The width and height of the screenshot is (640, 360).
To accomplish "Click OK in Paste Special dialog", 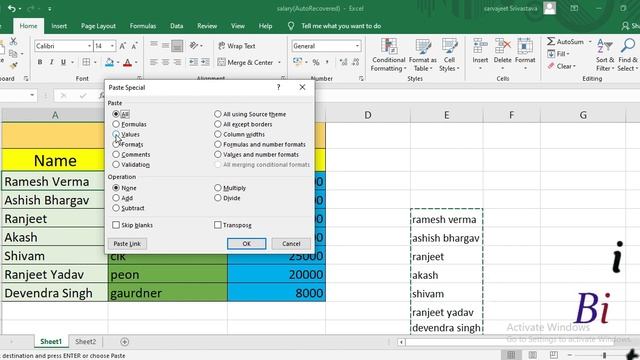I will 247,244.
